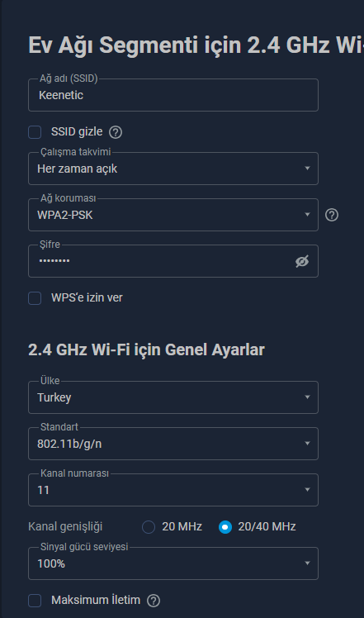The width and height of the screenshot is (364, 618).
Task: Click the Ağ adı (SSID) Keenetic field
Action: pyautogui.click(x=173, y=95)
